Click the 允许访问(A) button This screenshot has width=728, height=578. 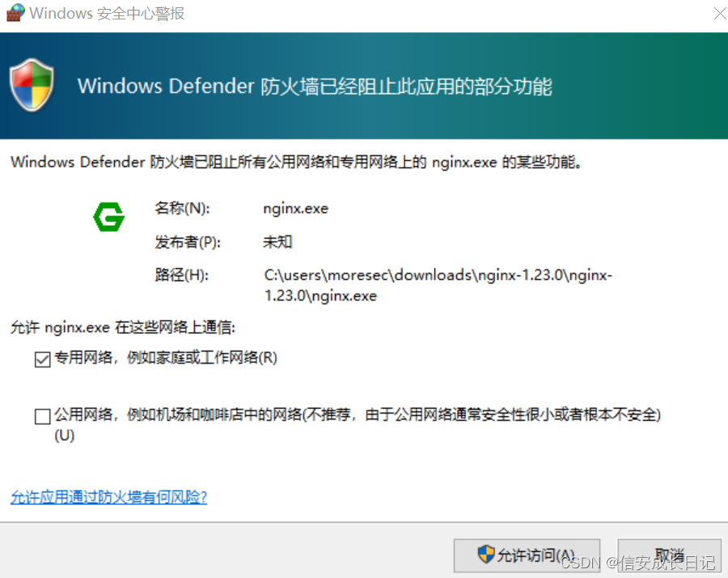tap(527, 555)
